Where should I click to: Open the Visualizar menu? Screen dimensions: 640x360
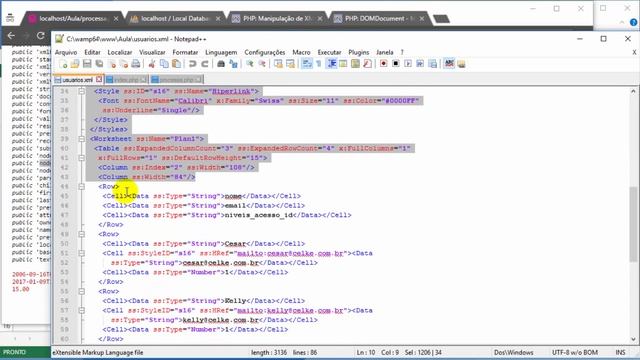(152, 53)
